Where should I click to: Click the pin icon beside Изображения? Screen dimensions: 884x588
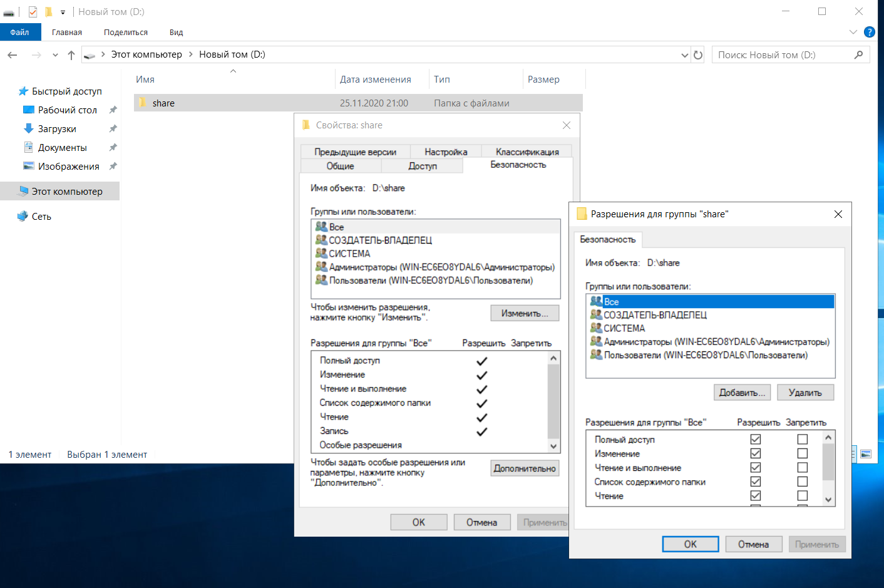click(113, 166)
